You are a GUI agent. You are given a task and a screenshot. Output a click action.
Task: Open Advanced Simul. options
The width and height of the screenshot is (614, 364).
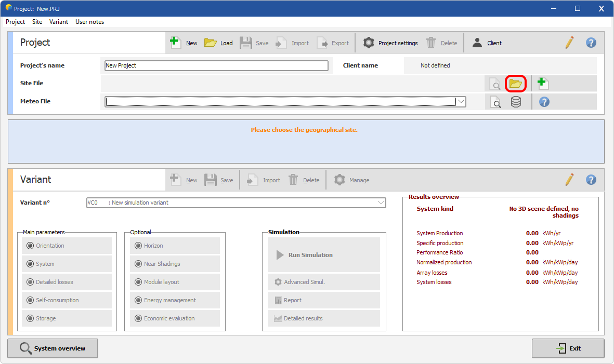click(x=324, y=282)
